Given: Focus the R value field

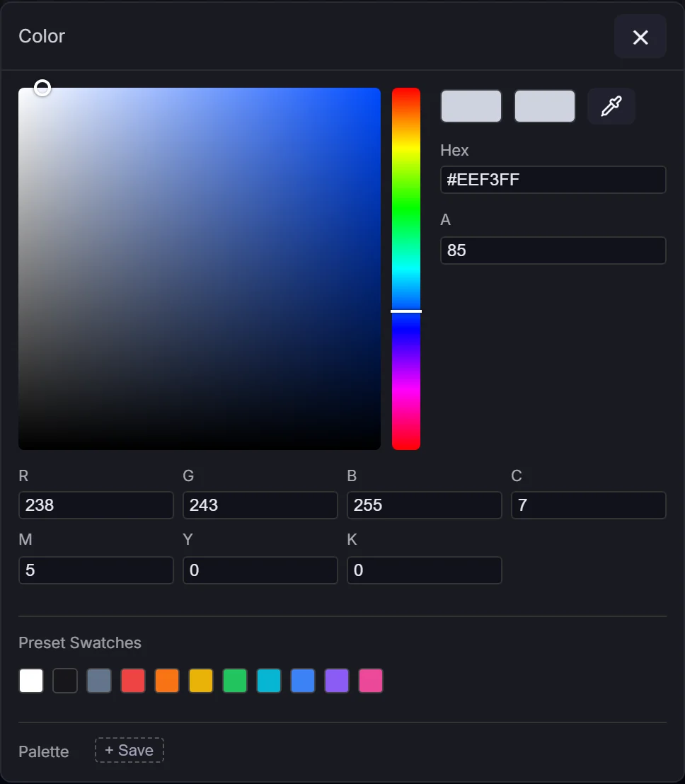Looking at the screenshot, I should coord(96,505).
